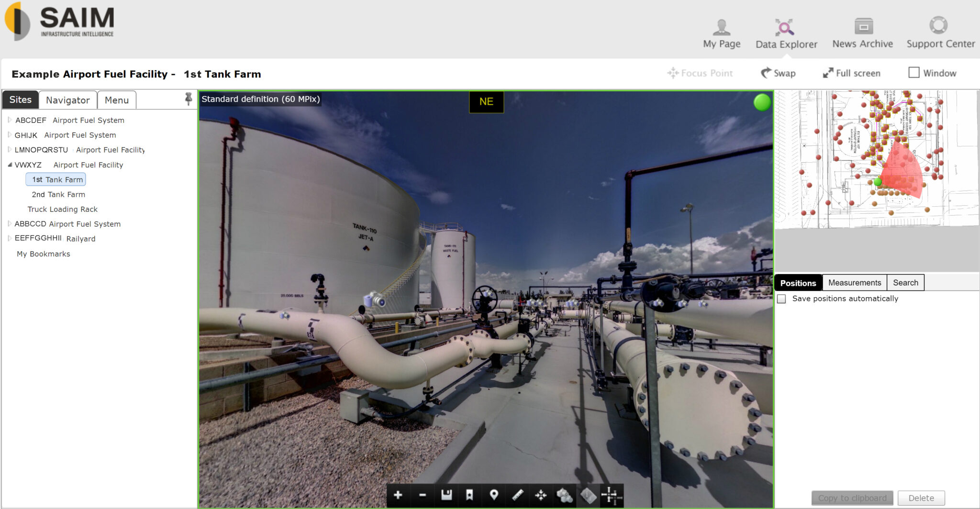The width and height of the screenshot is (980, 509).
Task: Enable the Window checkbox
Action: coord(913,73)
